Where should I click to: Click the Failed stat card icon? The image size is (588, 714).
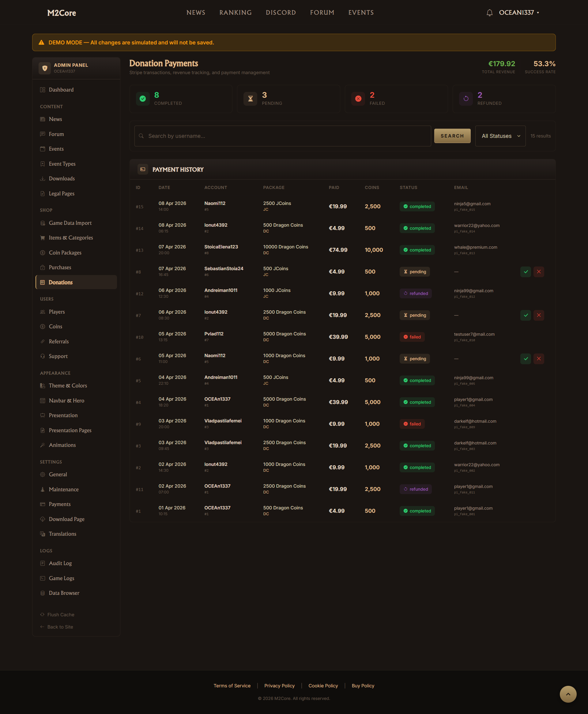pyautogui.click(x=358, y=99)
